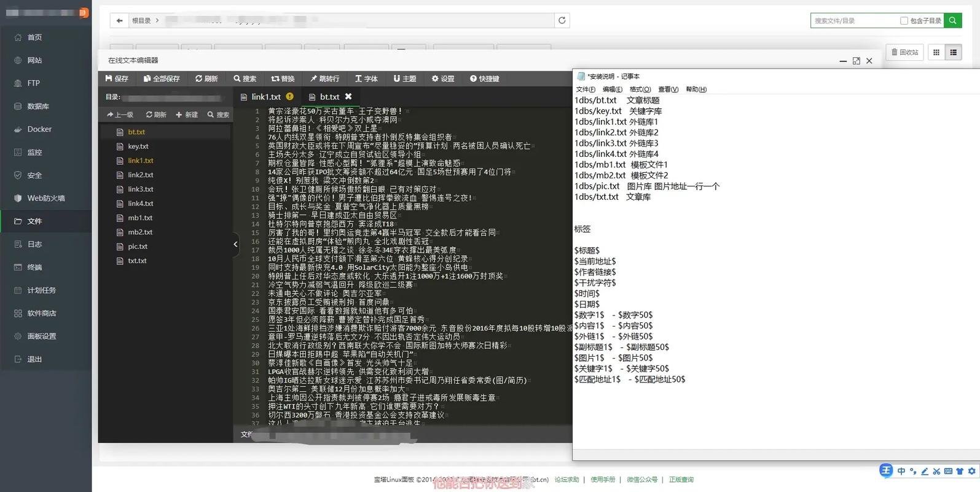
Task: Focus the 搜索文件/目录 search input
Action: click(854, 20)
